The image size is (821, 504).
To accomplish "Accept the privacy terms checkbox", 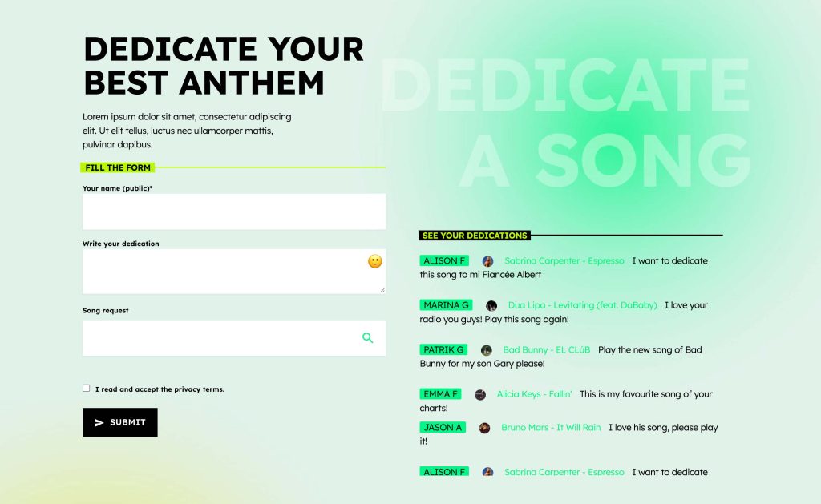I will pos(86,388).
